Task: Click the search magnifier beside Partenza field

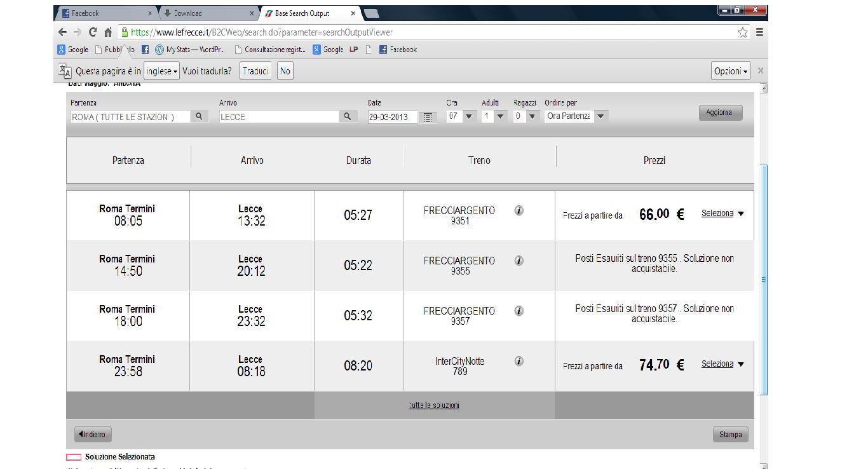Action: coord(200,117)
